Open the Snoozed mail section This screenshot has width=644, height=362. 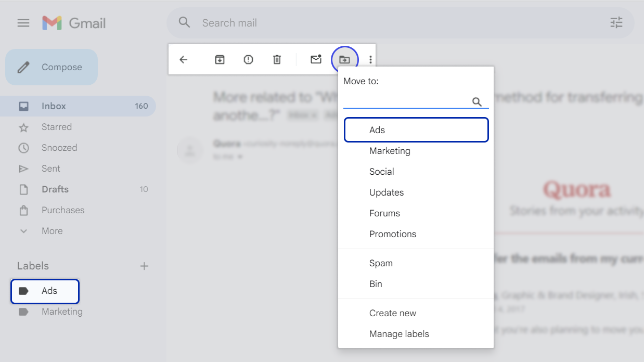coord(59,147)
